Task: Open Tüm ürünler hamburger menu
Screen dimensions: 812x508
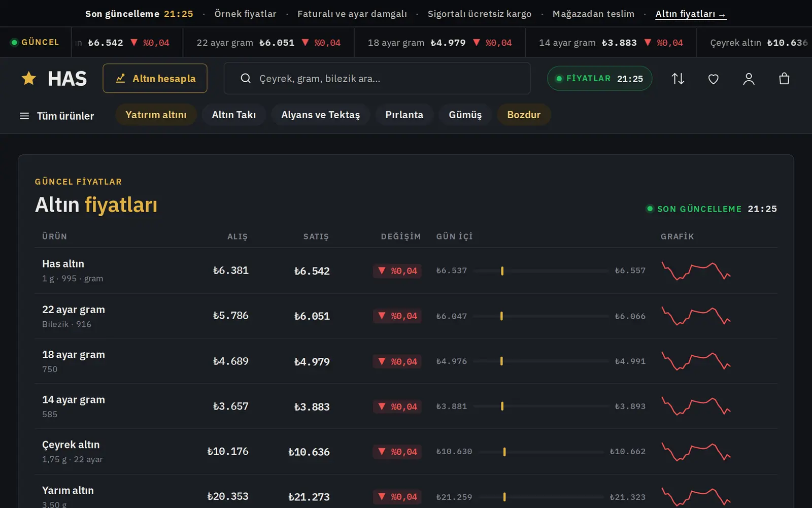Action: [x=56, y=116]
